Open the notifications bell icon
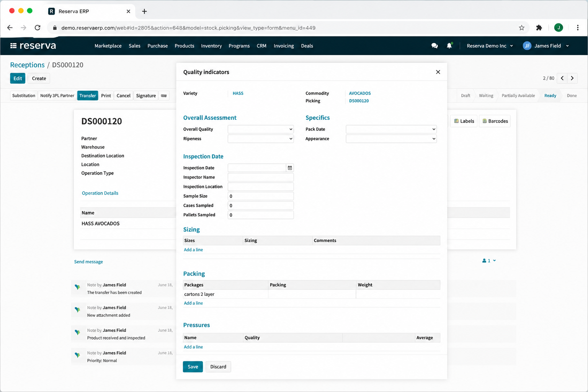This screenshot has height=392, width=588. coord(449,46)
